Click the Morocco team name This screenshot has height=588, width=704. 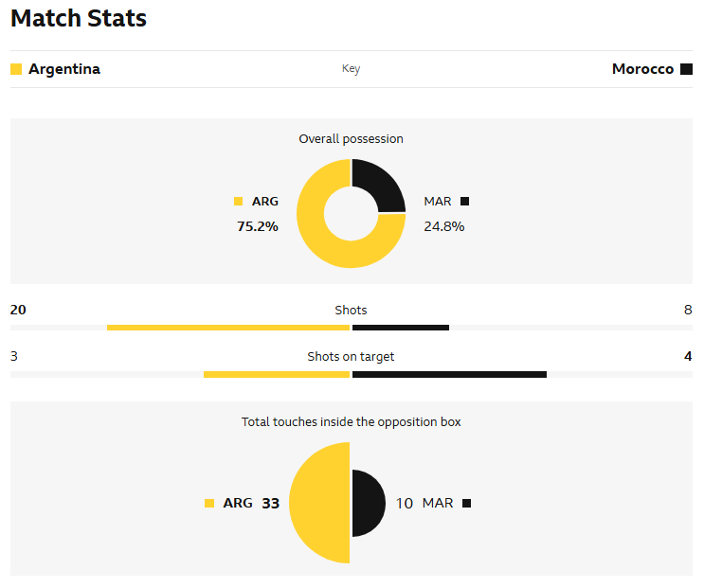(642, 69)
